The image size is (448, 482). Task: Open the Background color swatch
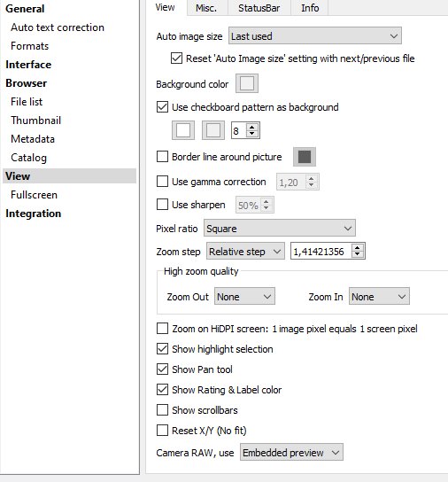(x=247, y=83)
